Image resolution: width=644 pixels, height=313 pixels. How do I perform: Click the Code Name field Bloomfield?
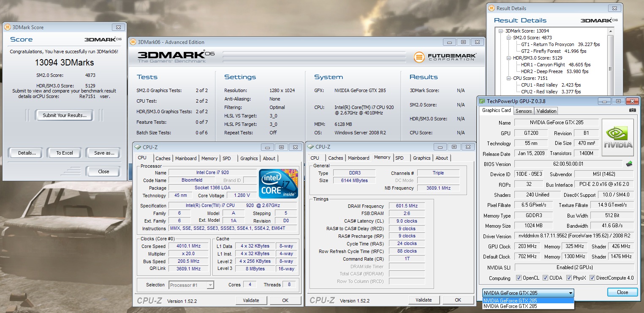click(191, 180)
